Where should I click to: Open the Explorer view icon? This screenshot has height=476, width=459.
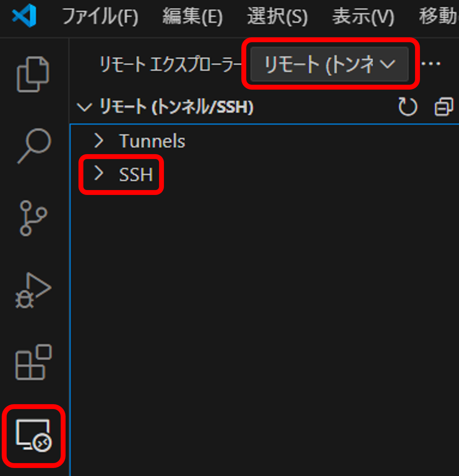pos(33,74)
